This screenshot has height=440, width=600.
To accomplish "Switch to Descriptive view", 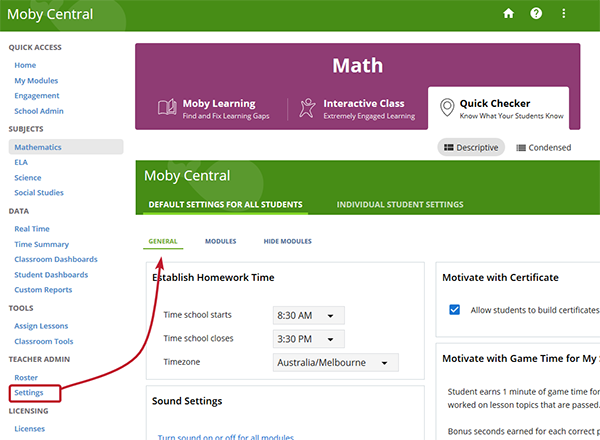I will pos(471,147).
